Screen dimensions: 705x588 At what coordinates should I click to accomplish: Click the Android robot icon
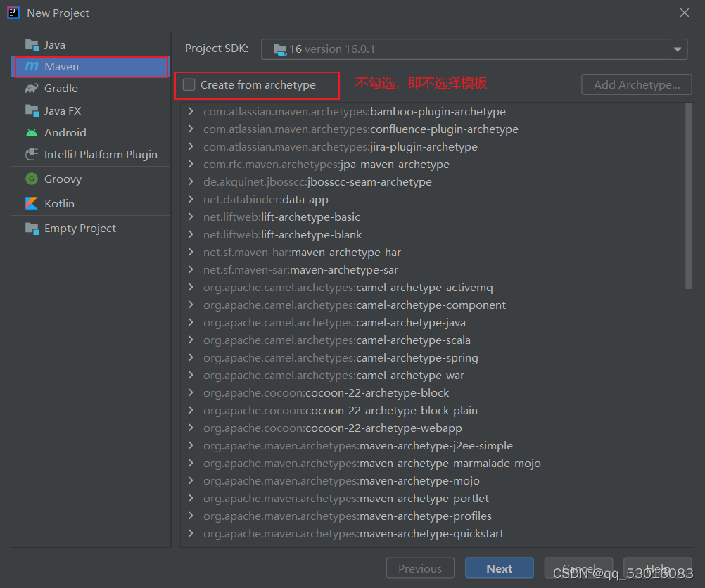click(32, 133)
